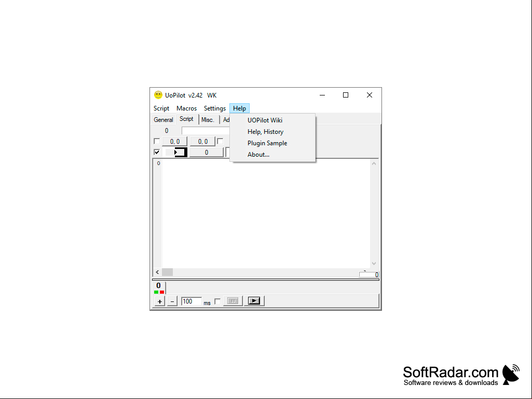Click the minus button to remove a script tab

click(172, 301)
